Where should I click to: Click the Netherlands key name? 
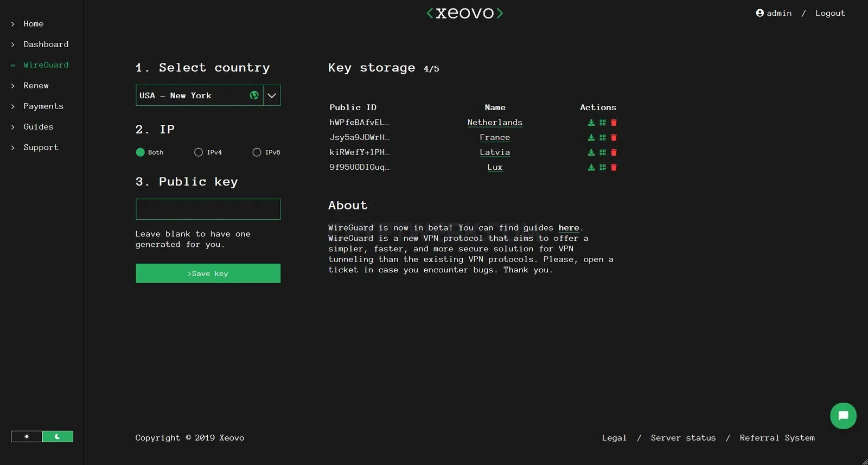495,123
